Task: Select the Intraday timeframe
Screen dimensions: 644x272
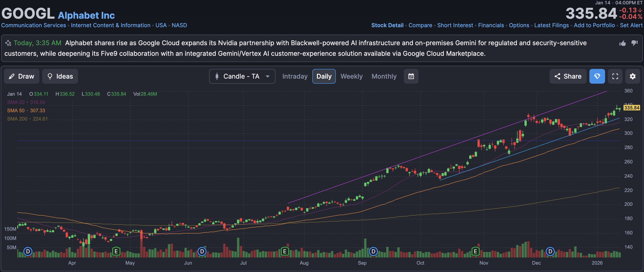Action: (x=295, y=76)
